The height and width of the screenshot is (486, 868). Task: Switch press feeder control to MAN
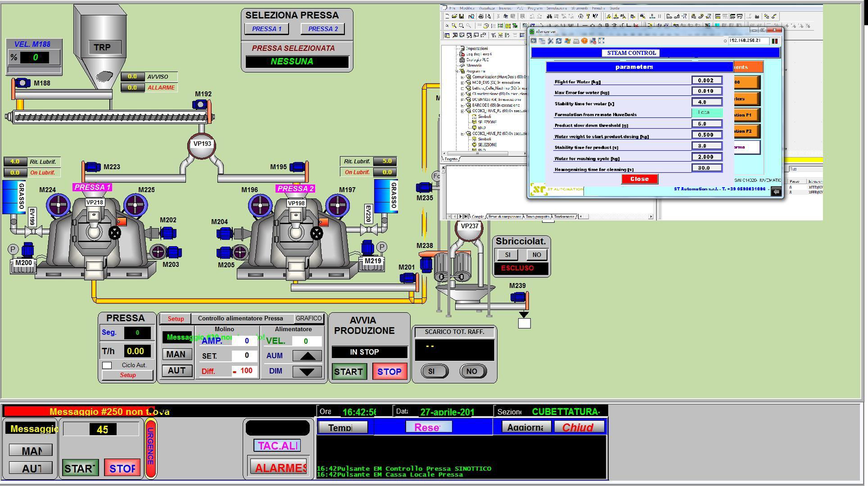(x=176, y=354)
